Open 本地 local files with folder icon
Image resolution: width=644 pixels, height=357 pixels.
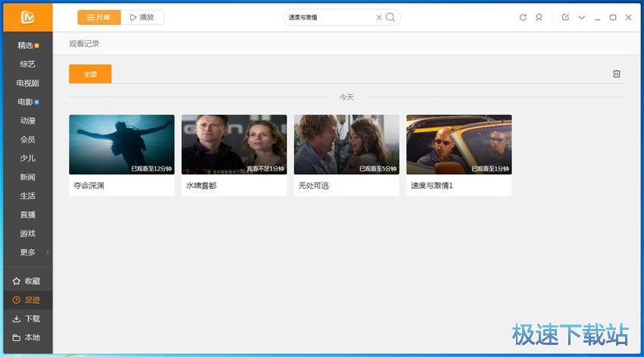coord(27,338)
